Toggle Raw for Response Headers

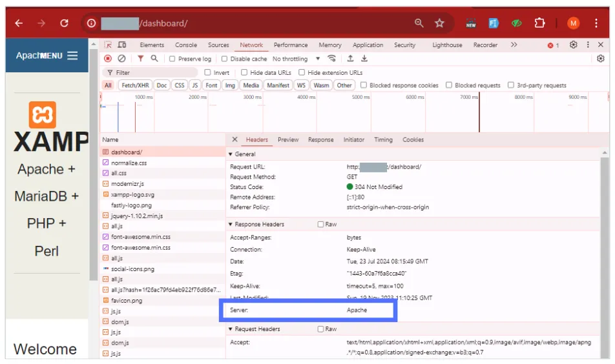click(320, 224)
